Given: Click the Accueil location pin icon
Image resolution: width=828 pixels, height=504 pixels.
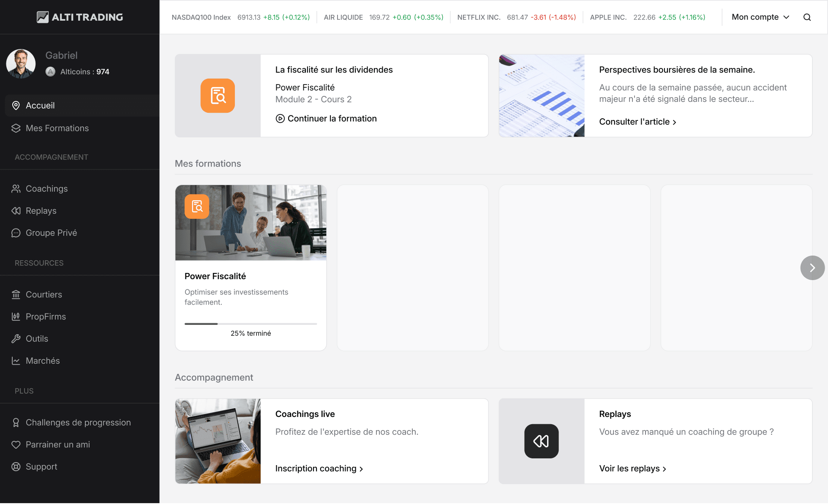Looking at the screenshot, I should (16, 106).
